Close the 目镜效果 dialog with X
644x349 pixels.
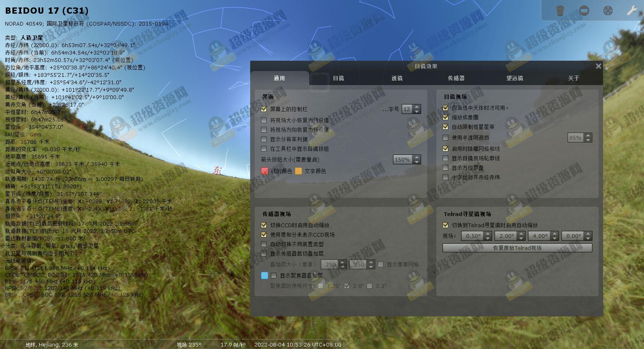pyautogui.click(x=598, y=66)
